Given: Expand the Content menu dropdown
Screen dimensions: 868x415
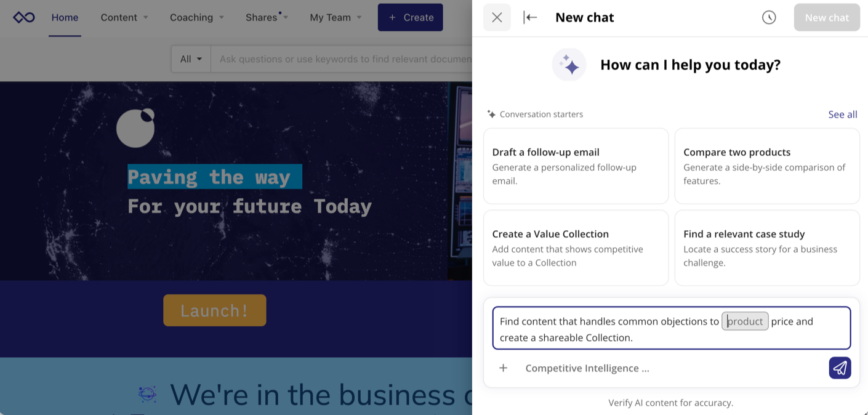Looking at the screenshot, I should pos(124,17).
